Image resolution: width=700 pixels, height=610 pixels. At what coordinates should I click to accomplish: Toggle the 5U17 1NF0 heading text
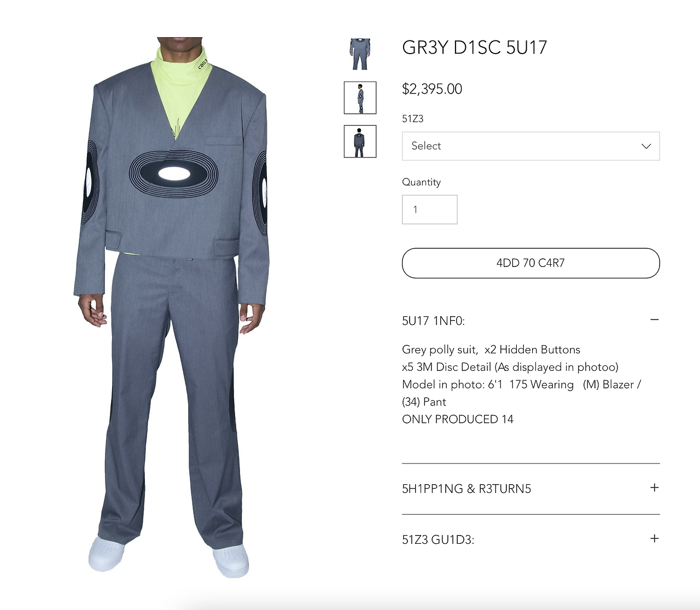pyautogui.click(x=433, y=321)
